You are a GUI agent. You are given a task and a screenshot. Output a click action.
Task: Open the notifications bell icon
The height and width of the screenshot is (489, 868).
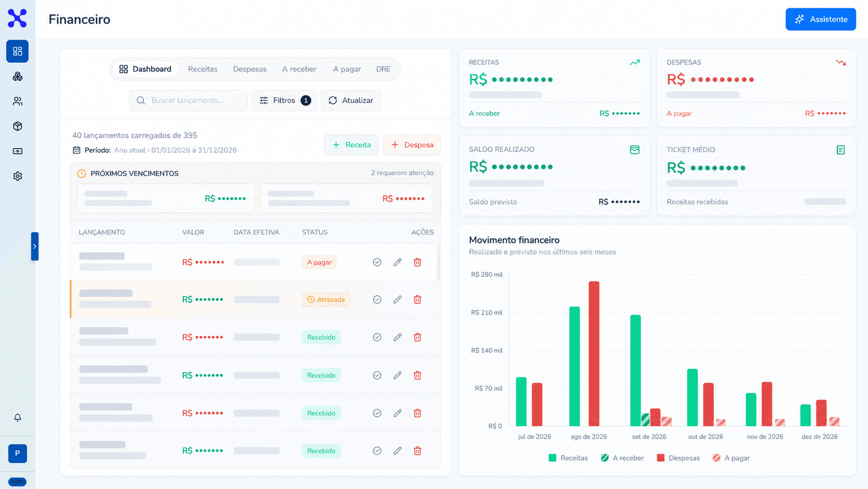[x=17, y=418]
